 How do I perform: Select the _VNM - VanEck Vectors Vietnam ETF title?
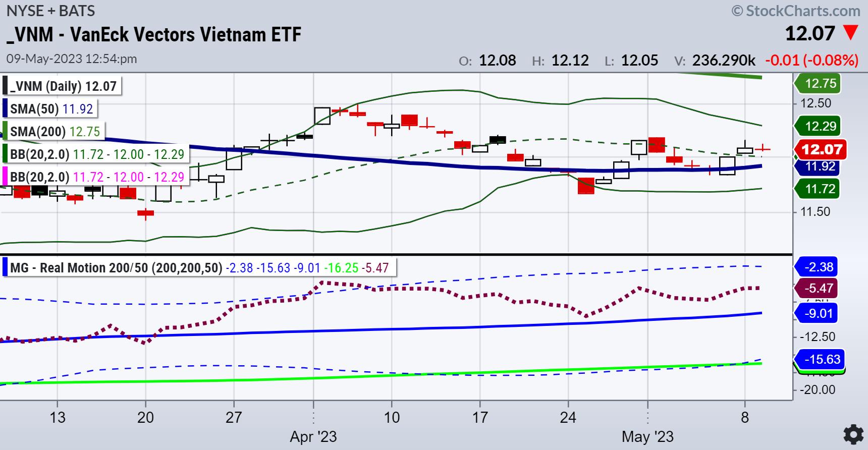154,34
